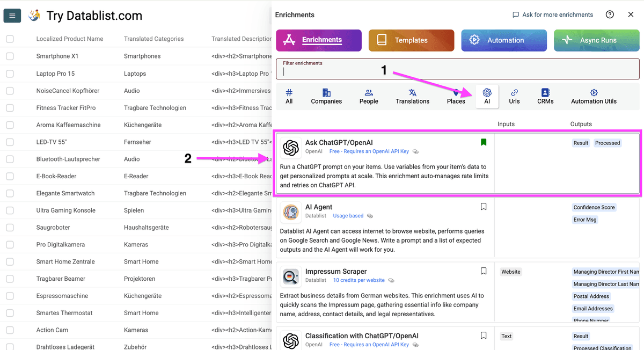This screenshot has height=350, width=644.
Task: Focus the Filter enrichments input field
Action: pyautogui.click(x=457, y=69)
